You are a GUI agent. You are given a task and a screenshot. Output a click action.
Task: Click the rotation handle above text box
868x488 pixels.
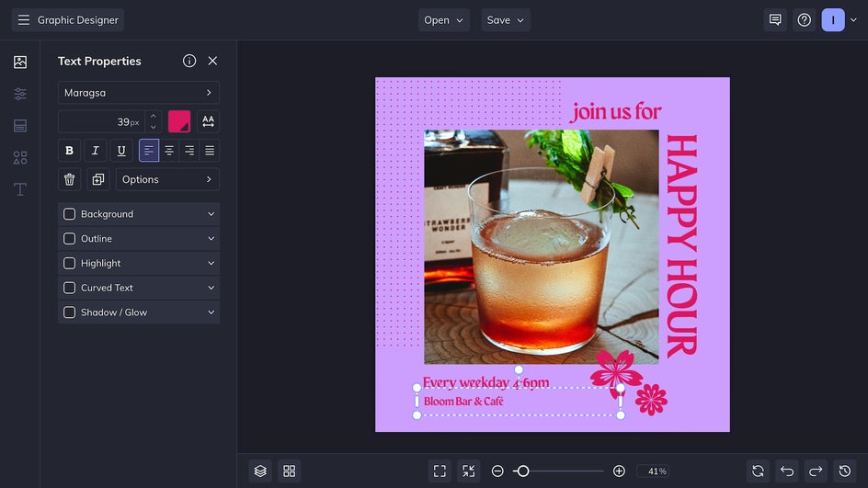tap(519, 369)
